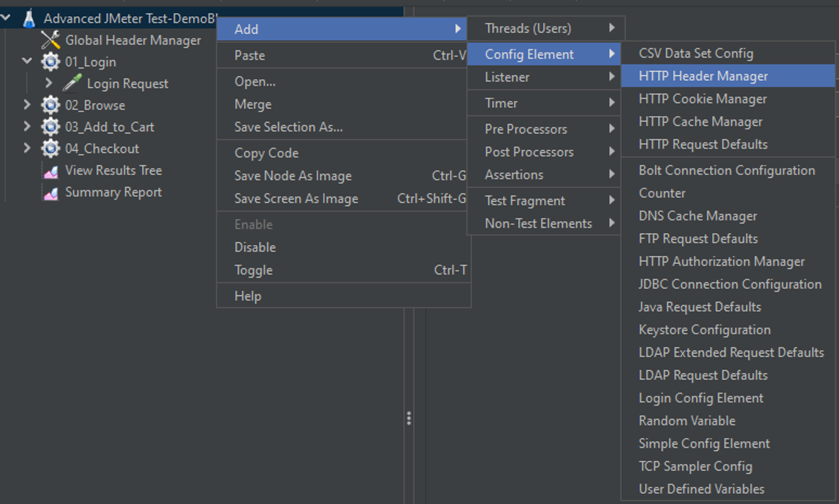Open the Assertions submenu
Viewport: 839px width, 504px height.
(x=544, y=175)
